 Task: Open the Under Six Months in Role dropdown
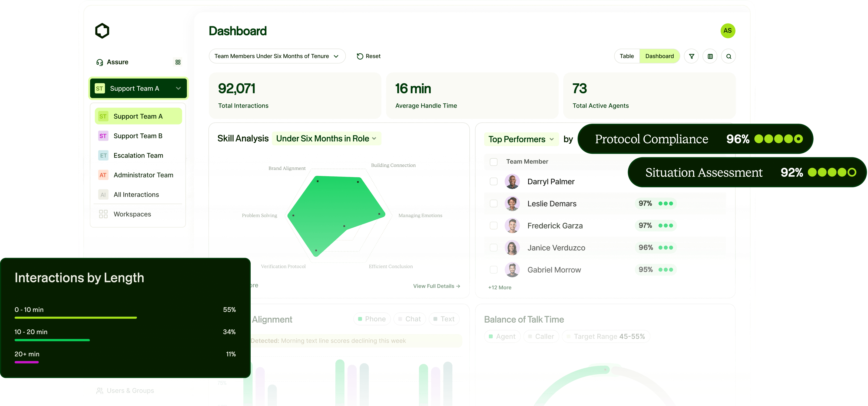click(x=326, y=139)
